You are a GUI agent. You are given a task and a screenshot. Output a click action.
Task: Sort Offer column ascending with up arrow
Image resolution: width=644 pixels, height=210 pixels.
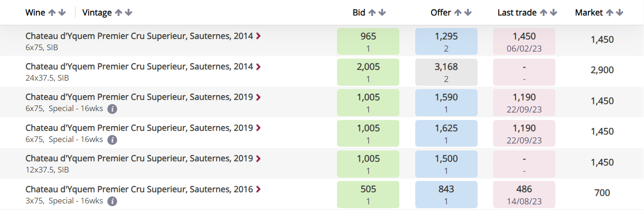pos(457,13)
